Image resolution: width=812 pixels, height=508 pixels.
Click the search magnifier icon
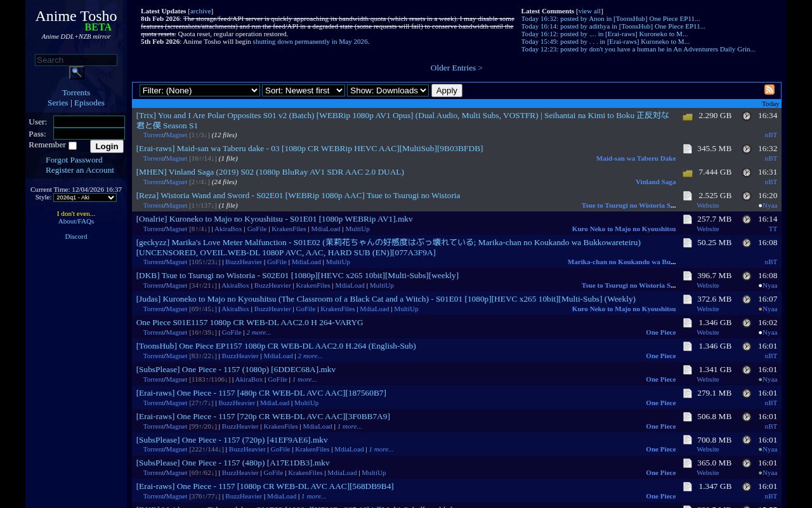tap(75, 73)
